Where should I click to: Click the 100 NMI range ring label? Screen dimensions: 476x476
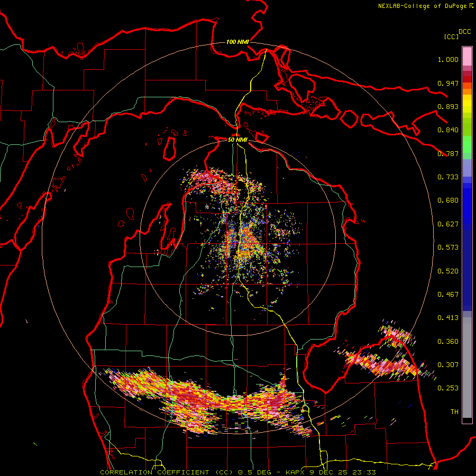(x=237, y=42)
